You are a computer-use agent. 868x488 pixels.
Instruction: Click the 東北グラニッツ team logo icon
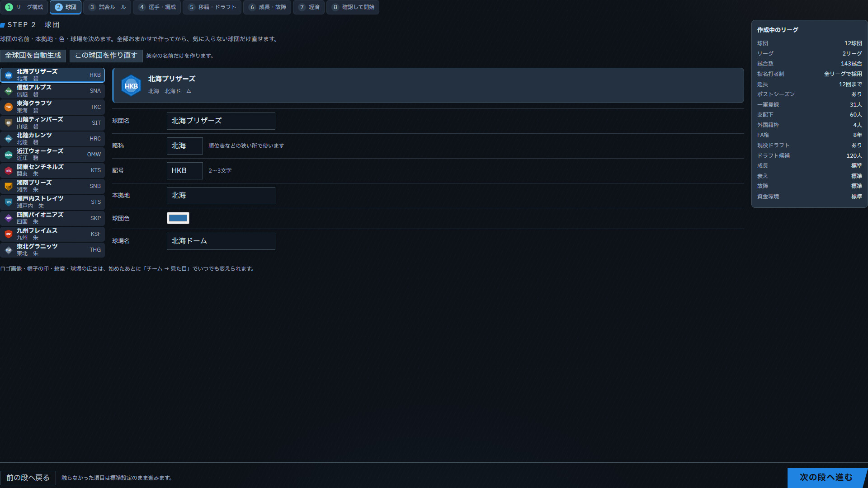(x=9, y=250)
